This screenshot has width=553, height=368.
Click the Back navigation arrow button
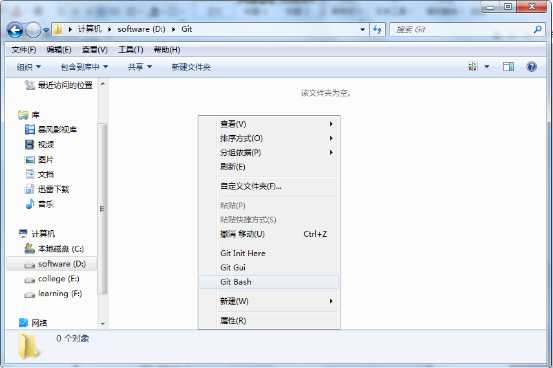(15, 30)
